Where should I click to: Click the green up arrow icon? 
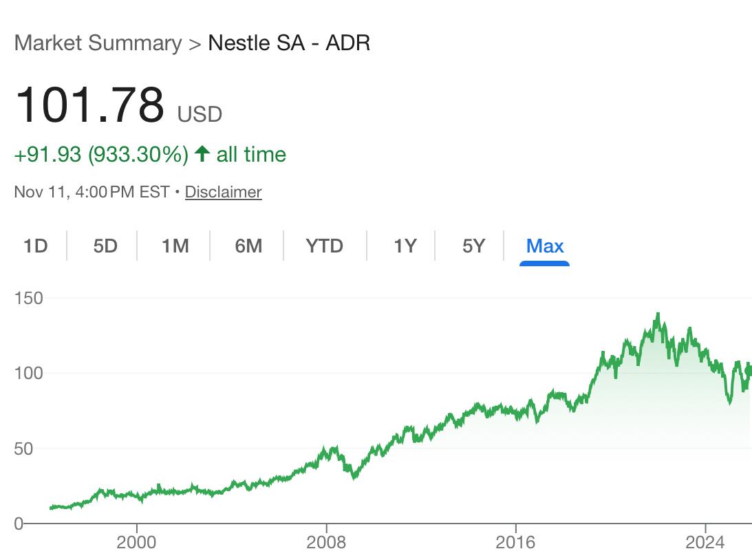click(202, 154)
